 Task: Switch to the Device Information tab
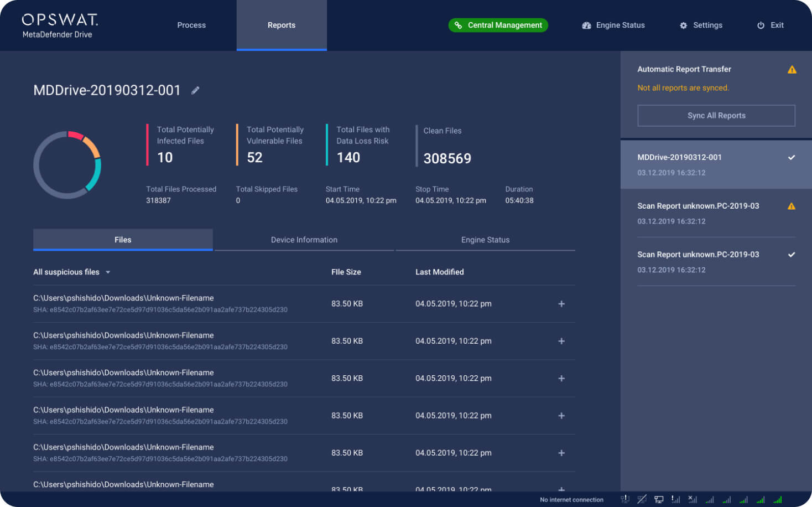pos(304,240)
